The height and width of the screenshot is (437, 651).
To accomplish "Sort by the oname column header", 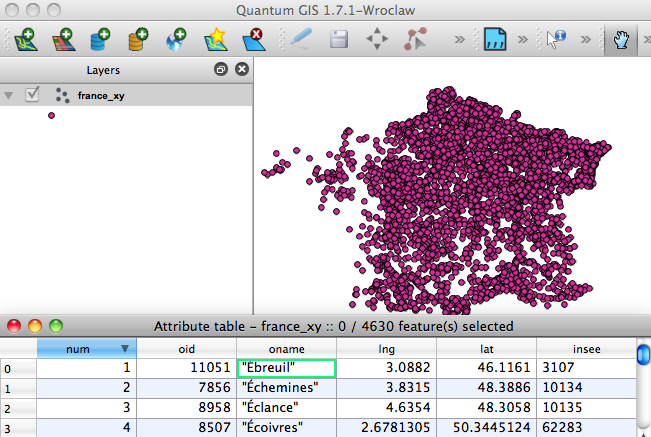I will (286, 349).
